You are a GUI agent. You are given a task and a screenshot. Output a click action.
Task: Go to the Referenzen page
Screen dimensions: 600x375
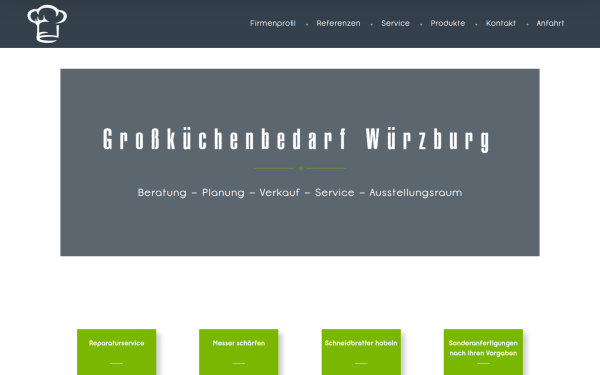pyautogui.click(x=338, y=23)
